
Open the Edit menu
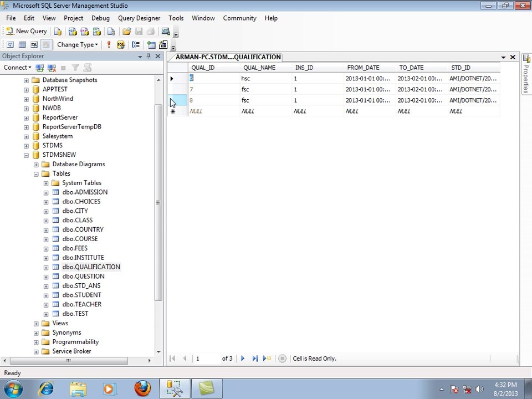pyautogui.click(x=29, y=18)
